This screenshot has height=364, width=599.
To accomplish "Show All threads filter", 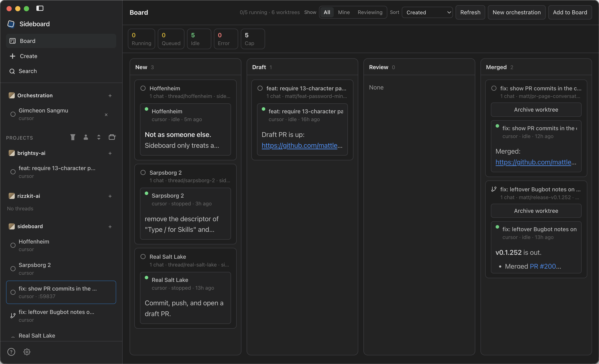I will coord(327,12).
